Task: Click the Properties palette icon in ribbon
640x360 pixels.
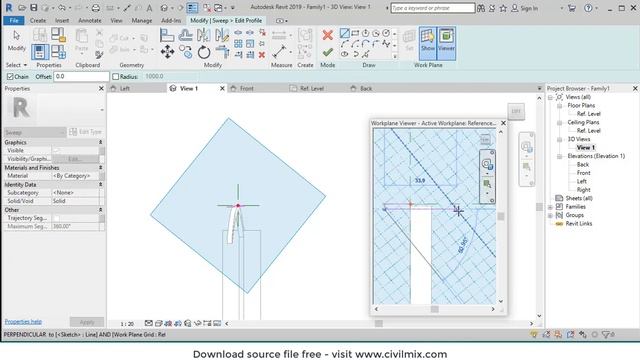Action: point(40,52)
